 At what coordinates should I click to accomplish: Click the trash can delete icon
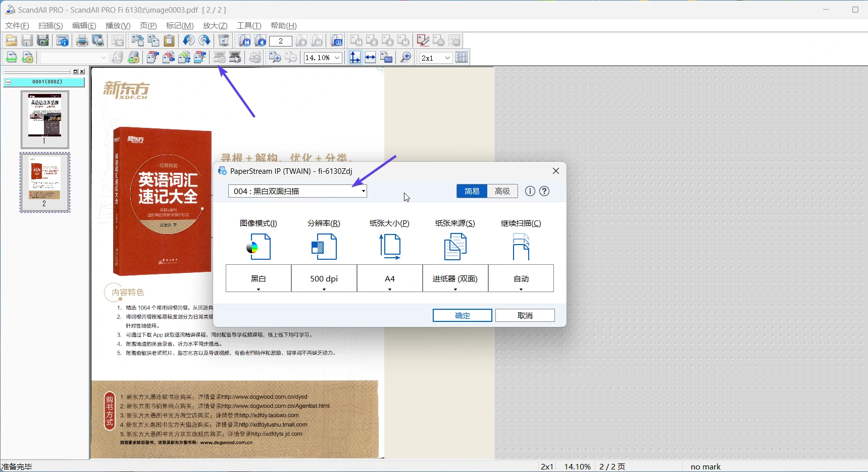pos(224,40)
